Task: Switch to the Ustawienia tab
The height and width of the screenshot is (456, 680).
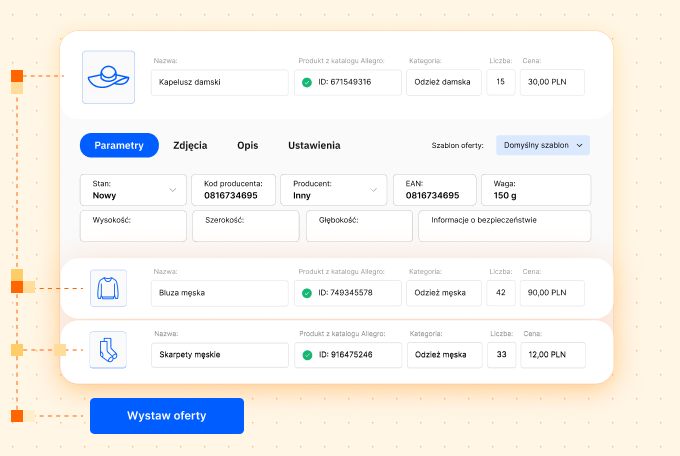Action: pyautogui.click(x=314, y=145)
